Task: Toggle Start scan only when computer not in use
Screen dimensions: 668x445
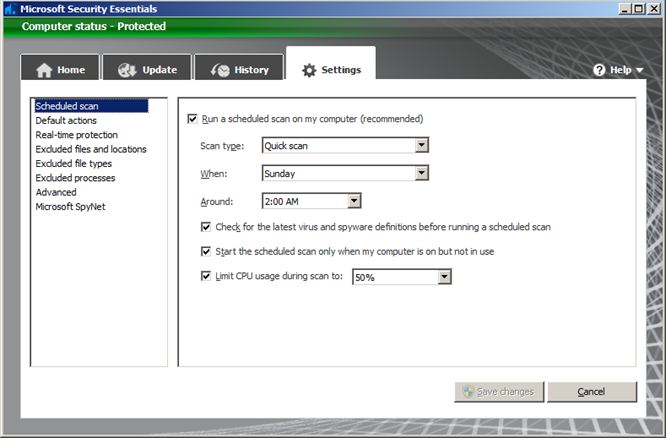Action: pyautogui.click(x=206, y=252)
